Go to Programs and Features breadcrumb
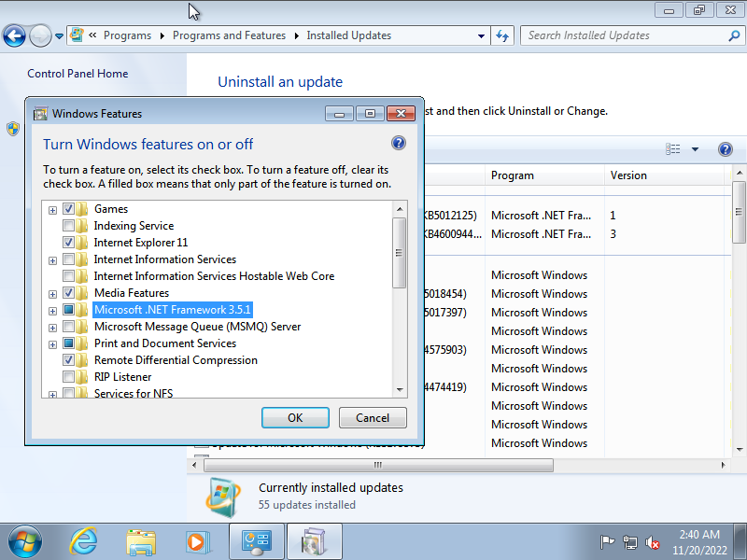Viewport: 747px width, 560px height. (x=229, y=35)
